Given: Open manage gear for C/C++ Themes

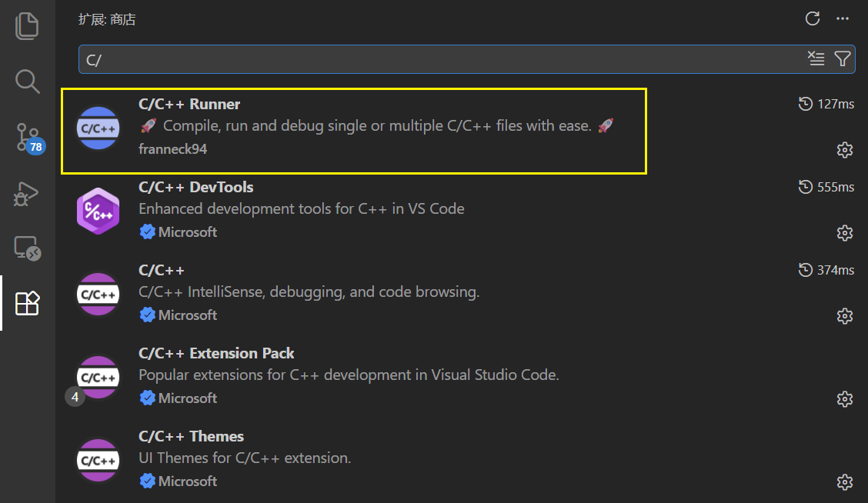Looking at the screenshot, I should coord(845,482).
